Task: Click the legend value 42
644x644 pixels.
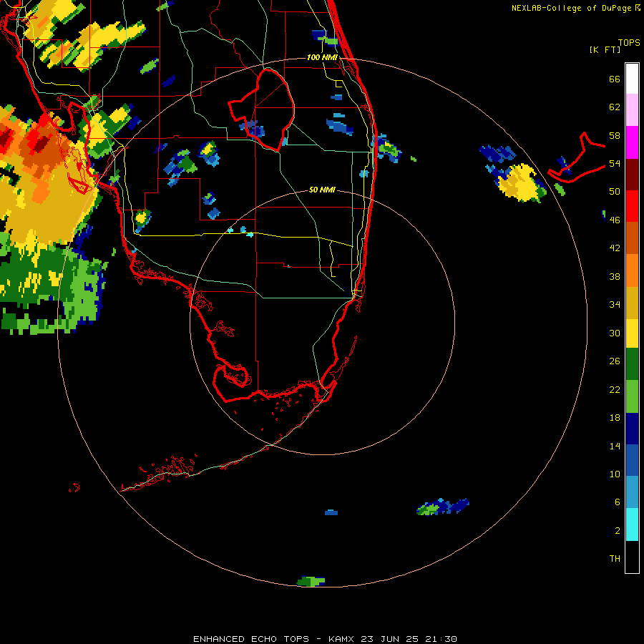Action: click(615, 248)
